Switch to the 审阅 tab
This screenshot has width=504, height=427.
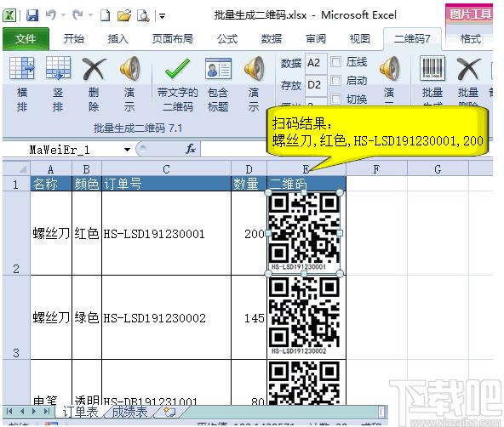click(316, 39)
